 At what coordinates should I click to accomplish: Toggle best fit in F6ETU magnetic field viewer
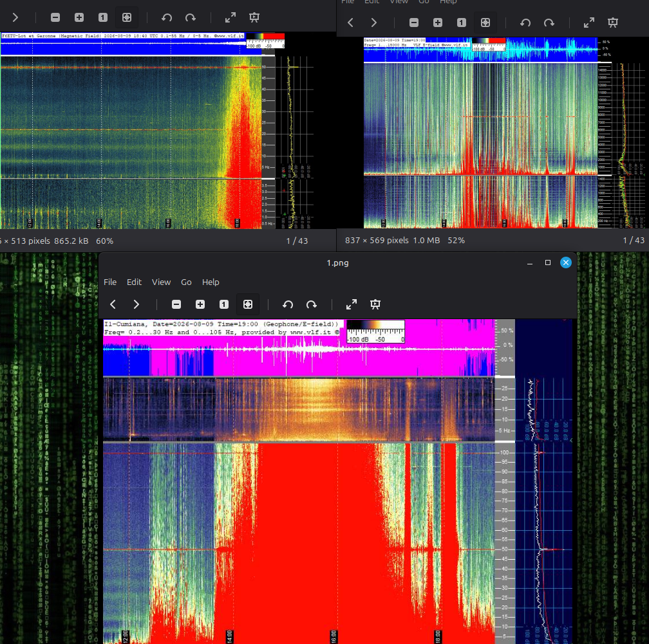(x=127, y=17)
